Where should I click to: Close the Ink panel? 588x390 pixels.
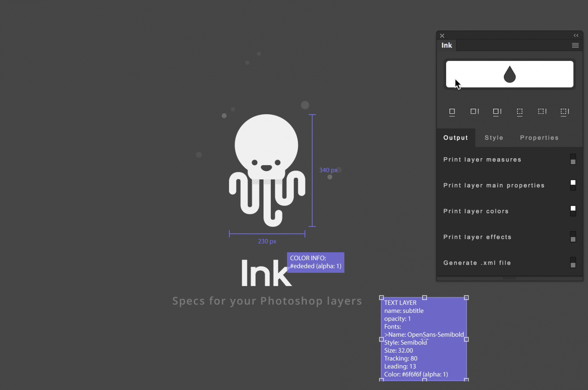click(x=442, y=35)
